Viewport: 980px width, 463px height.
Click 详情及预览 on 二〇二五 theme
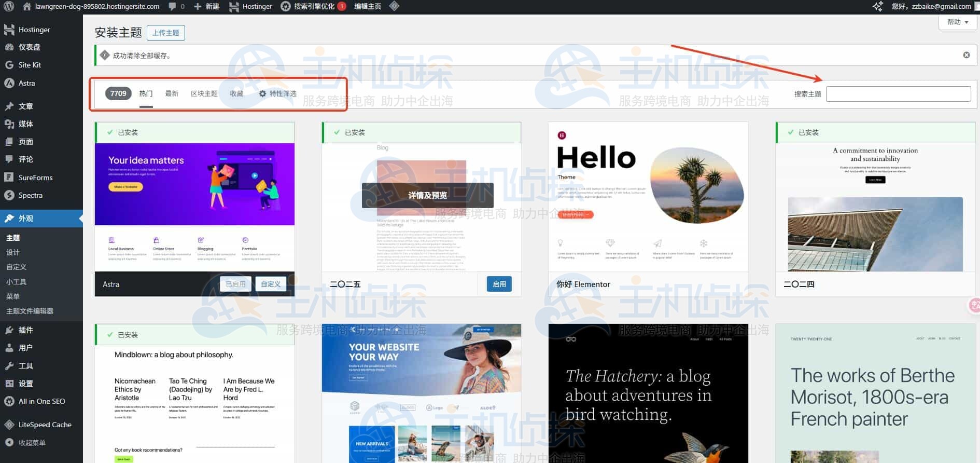tap(428, 195)
